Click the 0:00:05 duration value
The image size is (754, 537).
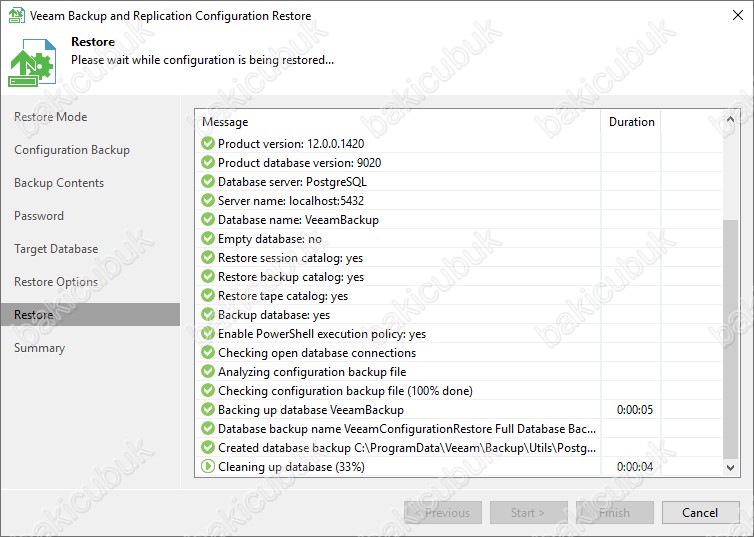coord(635,410)
